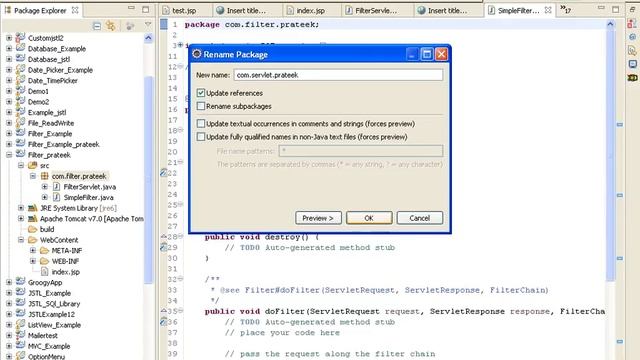Collapse the src folder node
Screen dimensions: 640x360
click(x=21, y=165)
